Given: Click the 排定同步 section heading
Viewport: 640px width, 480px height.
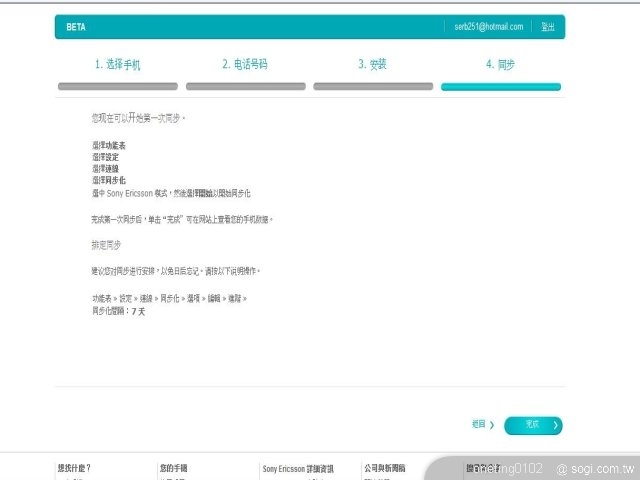Looking at the screenshot, I should click(106, 245).
